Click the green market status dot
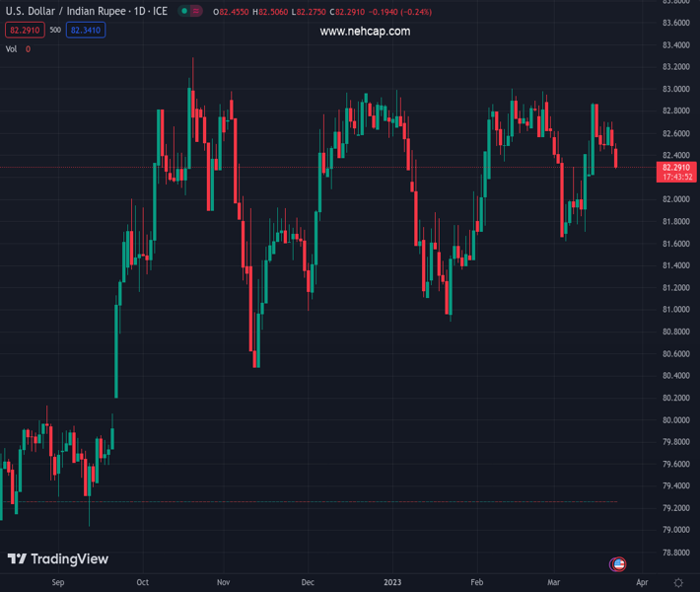The height and width of the screenshot is (592, 700). [184, 11]
